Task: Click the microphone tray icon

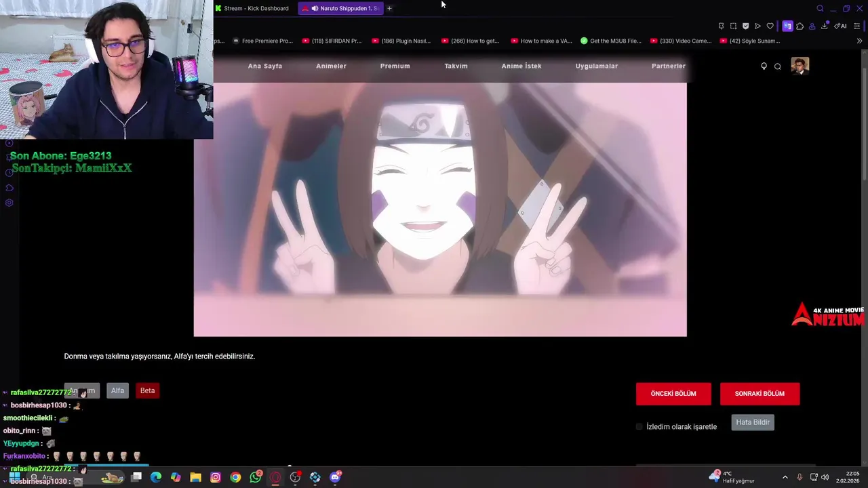Action: pos(800,477)
